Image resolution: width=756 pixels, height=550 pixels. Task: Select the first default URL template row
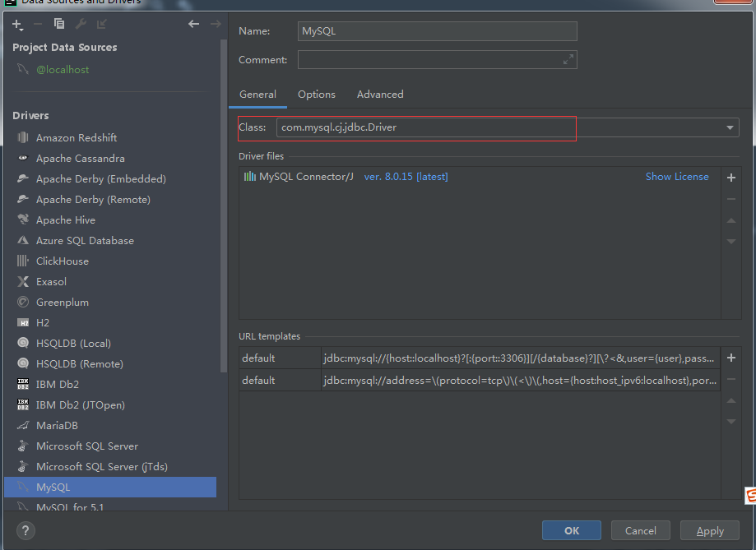[480, 358]
